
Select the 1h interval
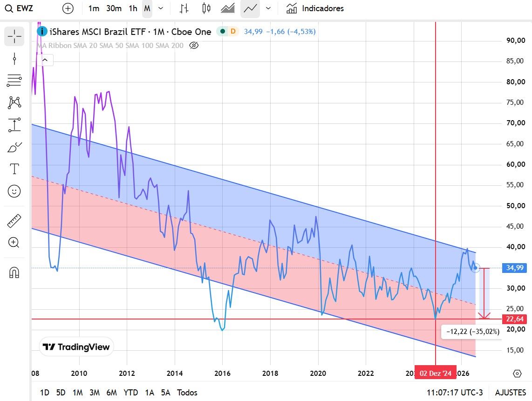point(133,8)
